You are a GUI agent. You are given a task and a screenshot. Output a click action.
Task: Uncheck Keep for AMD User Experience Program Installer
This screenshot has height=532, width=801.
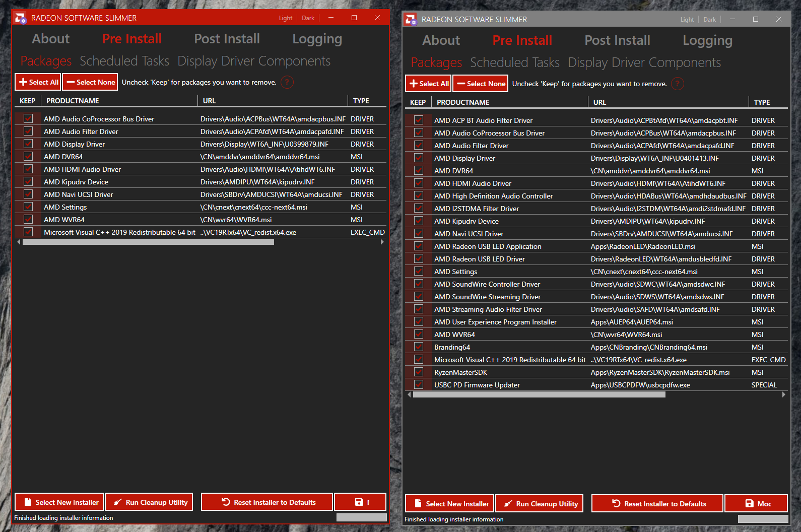[419, 321]
